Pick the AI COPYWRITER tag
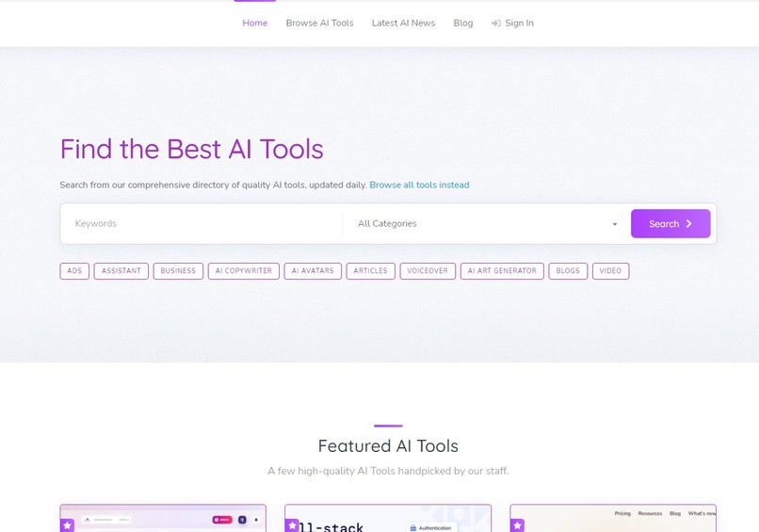This screenshot has height=532, width=759. pos(244,271)
